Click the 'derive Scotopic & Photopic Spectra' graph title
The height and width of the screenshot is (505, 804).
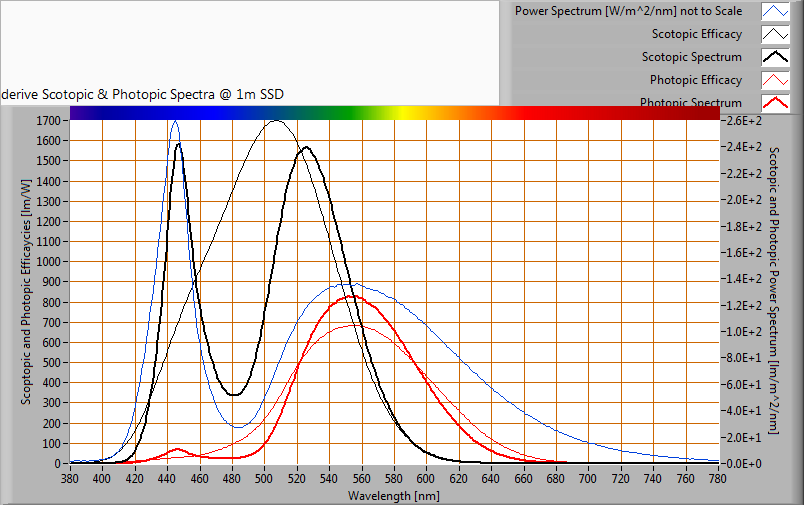[x=142, y=94]
